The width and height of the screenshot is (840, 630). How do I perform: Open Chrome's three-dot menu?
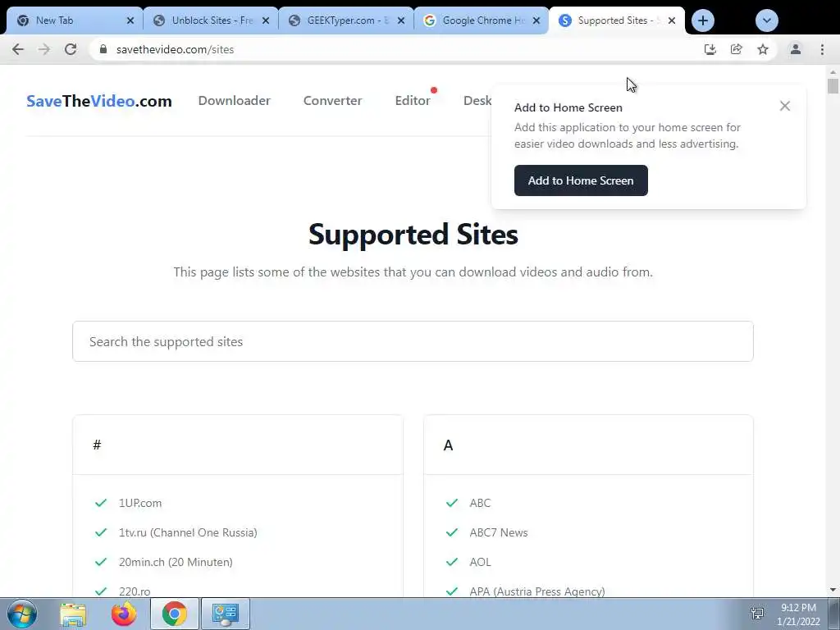(822, 49)
